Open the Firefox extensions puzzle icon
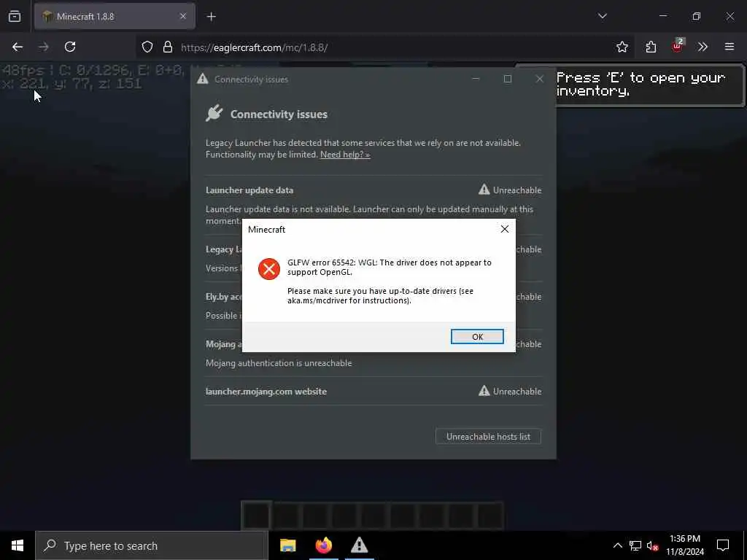The image size is (747, 560). 651,47
